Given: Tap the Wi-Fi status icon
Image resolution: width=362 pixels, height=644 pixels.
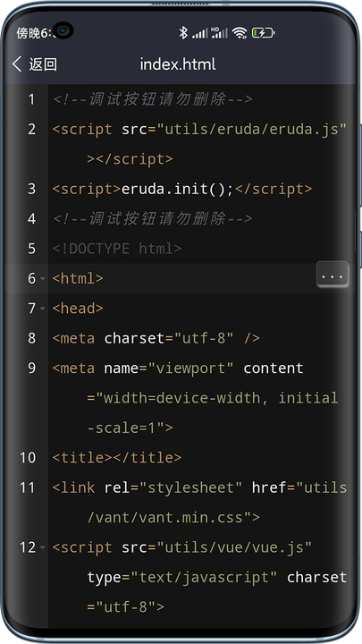Looking at the screenshot, I should pos(240,33).
